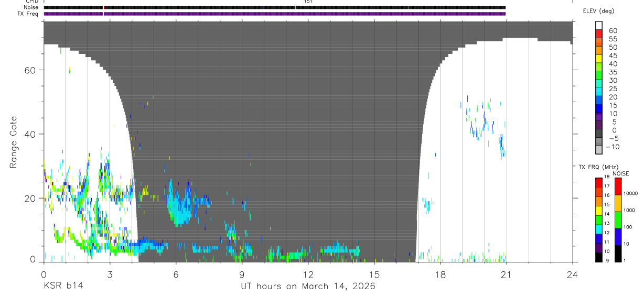Click the purple TX Freq strip above the plot
Image resolution: width=644 pixels, height=297 pixels.
click(x=275, y=14)
